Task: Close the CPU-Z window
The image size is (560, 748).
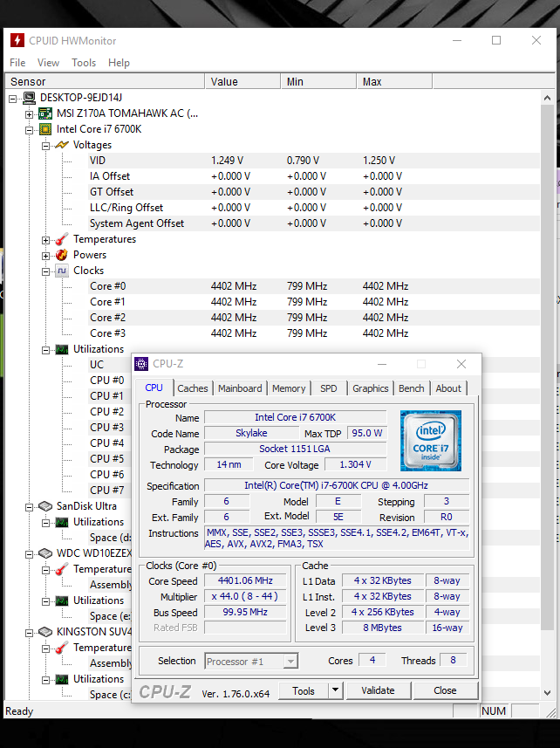Action: coord(461,364)
